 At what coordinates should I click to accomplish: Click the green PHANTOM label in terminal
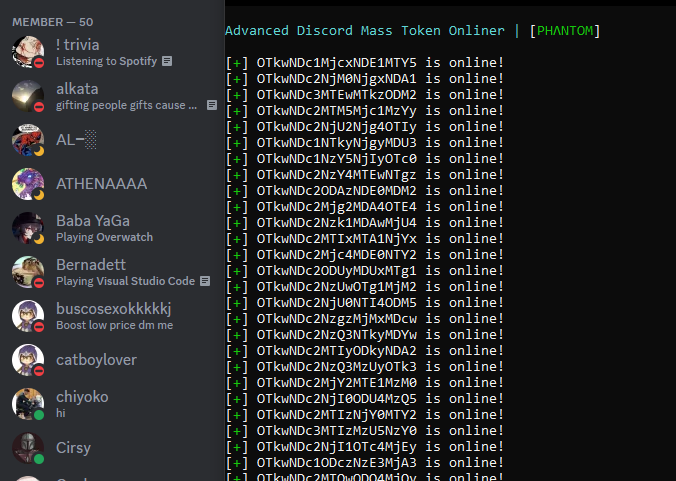pyautogui.click(x=565, y=31)
